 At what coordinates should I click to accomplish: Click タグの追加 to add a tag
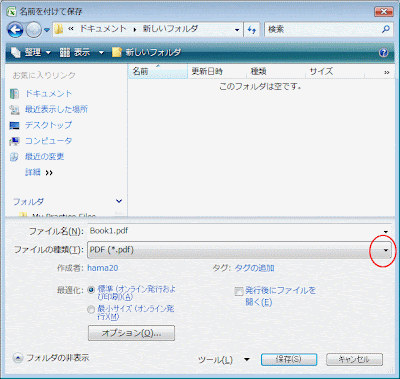(254, 268)
